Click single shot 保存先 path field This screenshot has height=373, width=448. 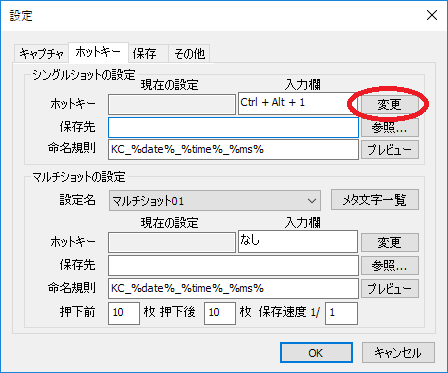click(x=233, y=127)
